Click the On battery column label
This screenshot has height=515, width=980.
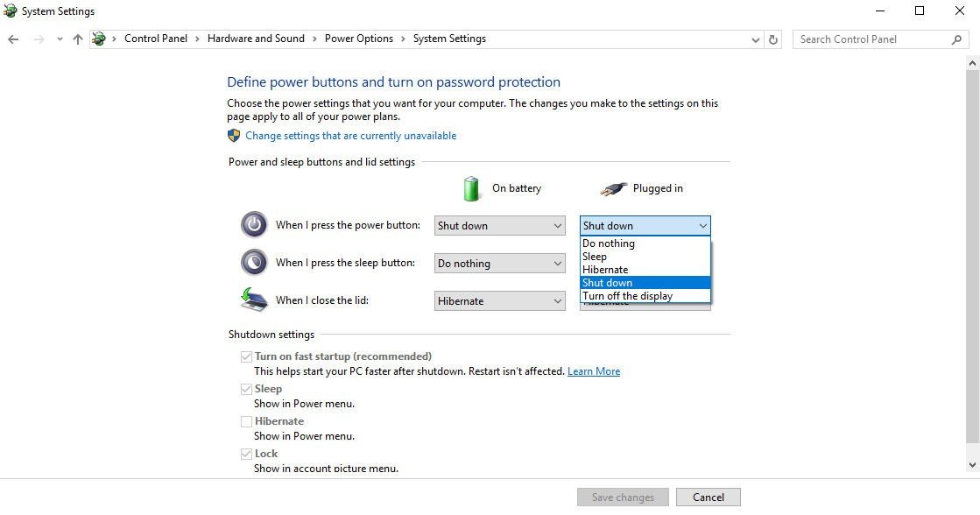(x=516, y=188)
